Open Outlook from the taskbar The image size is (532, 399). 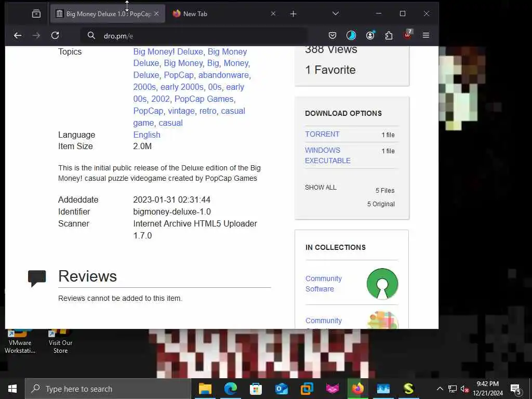(x=281, y=389)
